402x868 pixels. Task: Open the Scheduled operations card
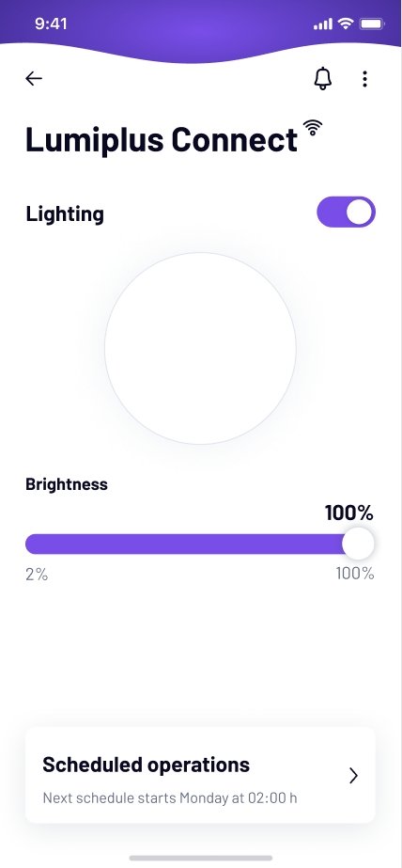pos(200,775)
